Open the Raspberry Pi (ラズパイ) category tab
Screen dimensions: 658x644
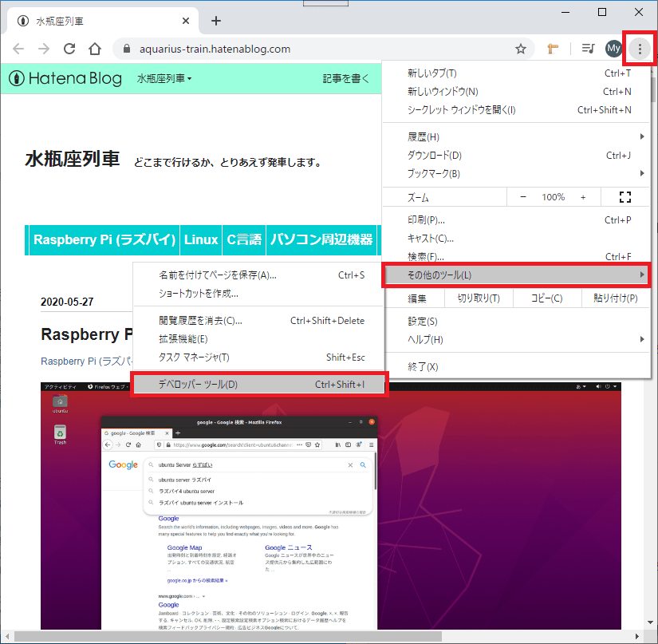click(x=104, y=239)
